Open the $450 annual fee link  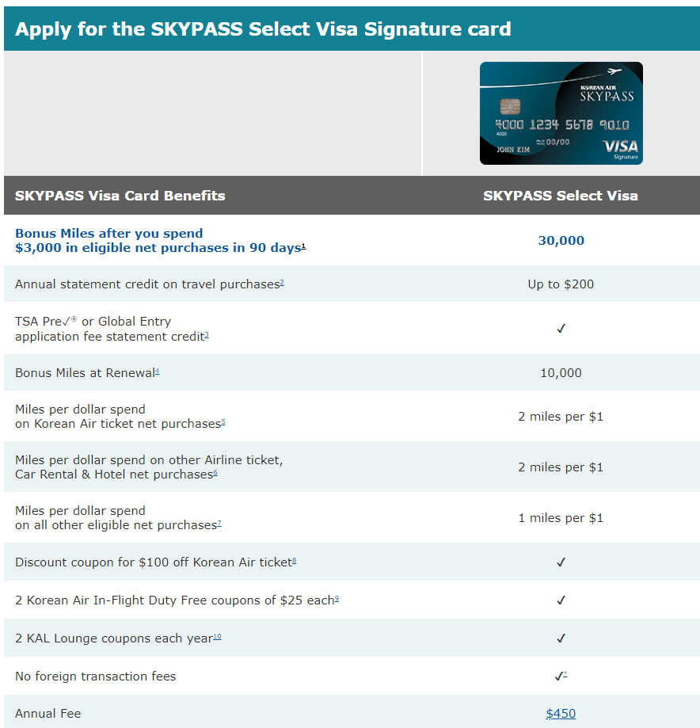561,713
